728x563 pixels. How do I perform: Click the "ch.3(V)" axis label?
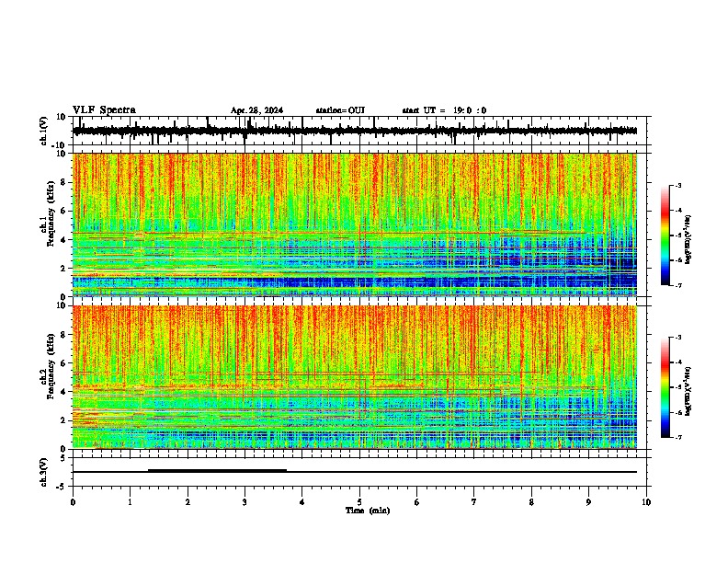pos(44,472)
